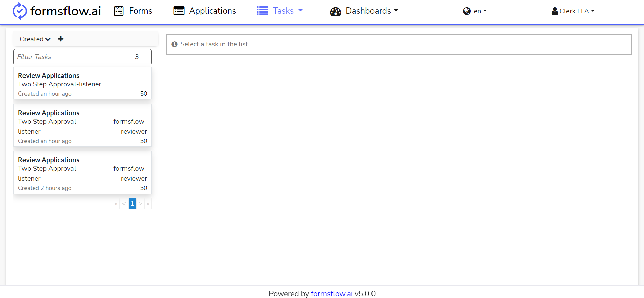
Task: Focus the Filter Tasks input field
Action: [83, 57]
